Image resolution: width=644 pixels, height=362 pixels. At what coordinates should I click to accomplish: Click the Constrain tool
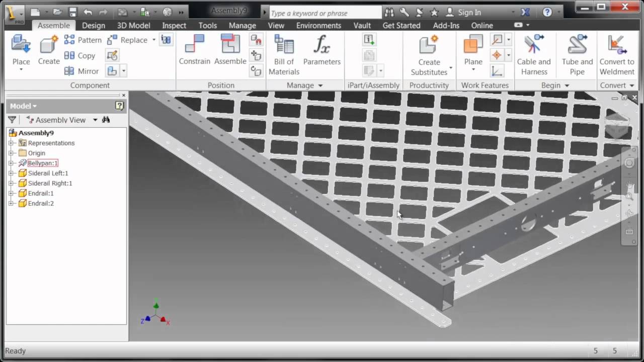coord(194,50)
